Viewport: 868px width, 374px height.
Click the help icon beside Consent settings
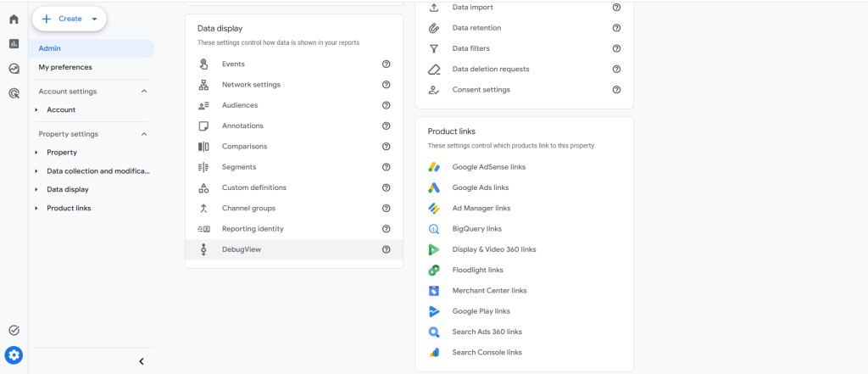coord(617,90)
